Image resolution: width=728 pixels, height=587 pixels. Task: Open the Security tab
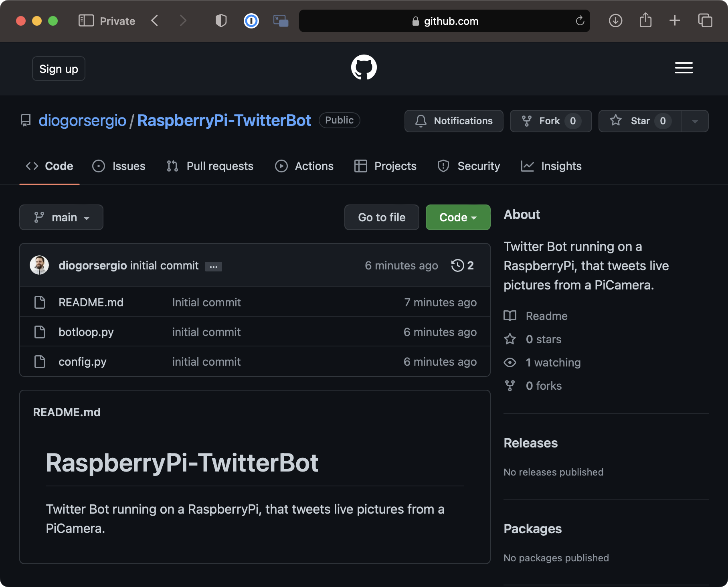469,166
